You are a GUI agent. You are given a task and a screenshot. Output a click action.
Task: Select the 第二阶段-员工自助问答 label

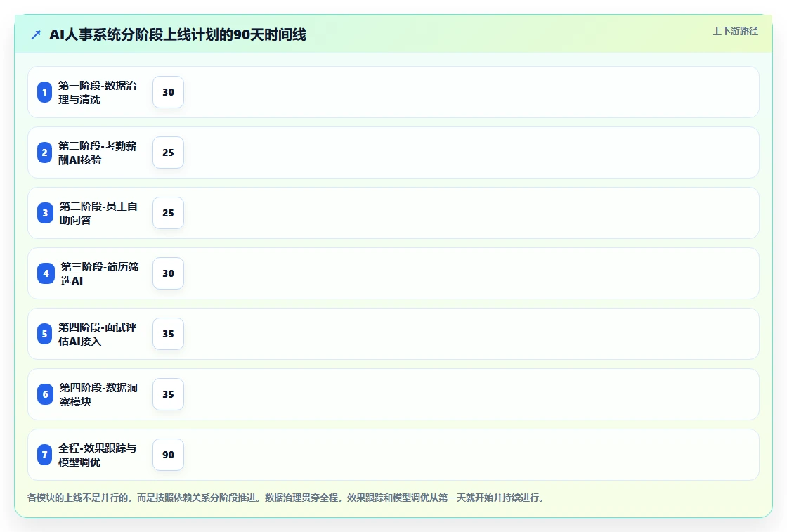pyautogui.click(x=98, y=213)
